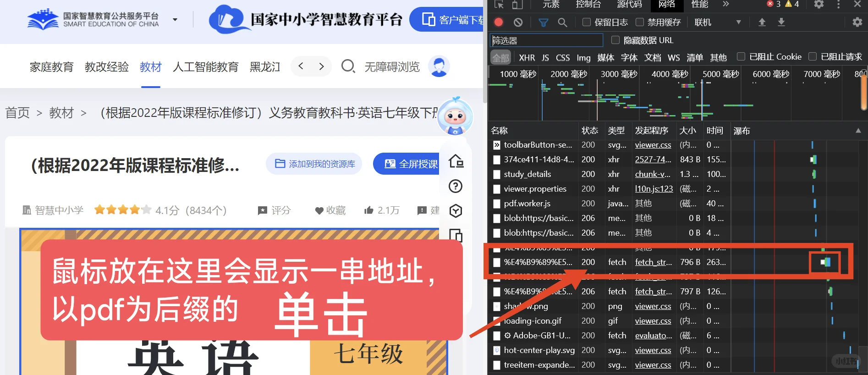Screen dimensions: 868x375
Task: Select 教材 navigation tab
Action: (151, 67)
